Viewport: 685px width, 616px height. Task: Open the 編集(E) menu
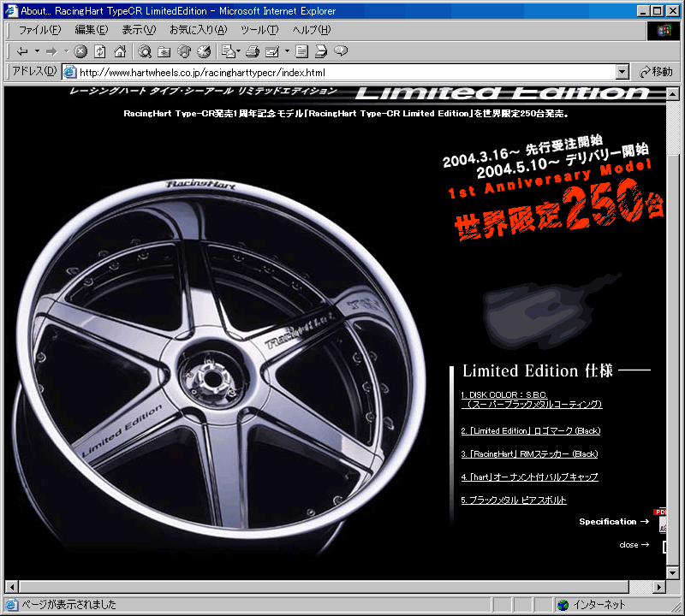tap(92, 30)
